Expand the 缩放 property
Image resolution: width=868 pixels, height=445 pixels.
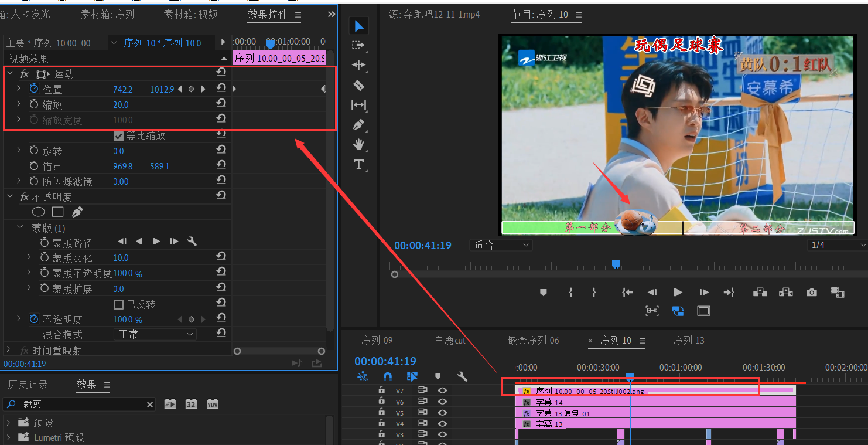point(19,104)
